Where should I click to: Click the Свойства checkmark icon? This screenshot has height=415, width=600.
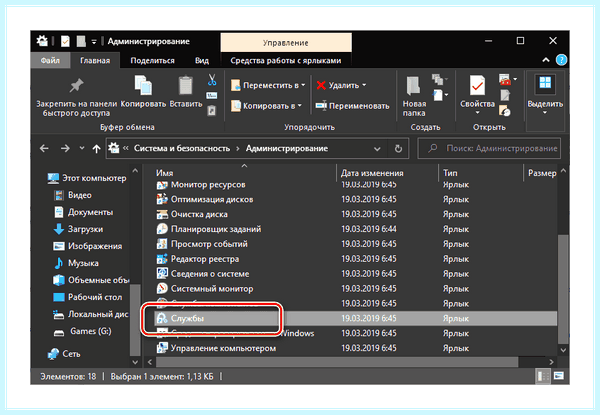(x=477, y=85)
